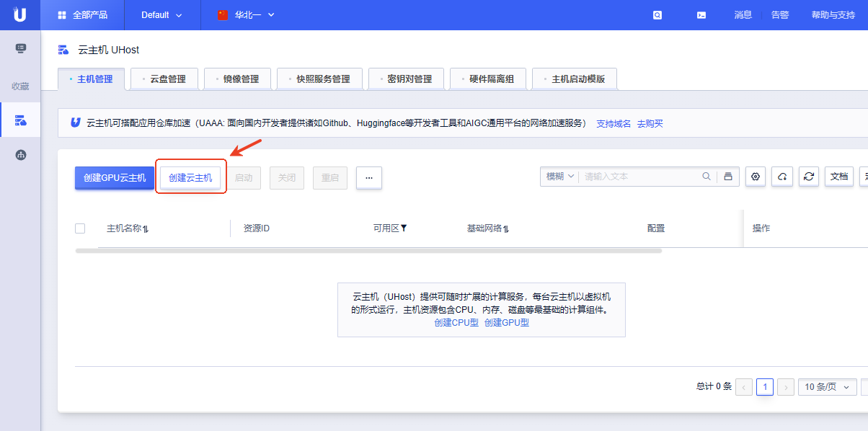The height and width of the screenshot is (431, 868).
Task: Click the cloud download export icon
Action: (782, 177)
